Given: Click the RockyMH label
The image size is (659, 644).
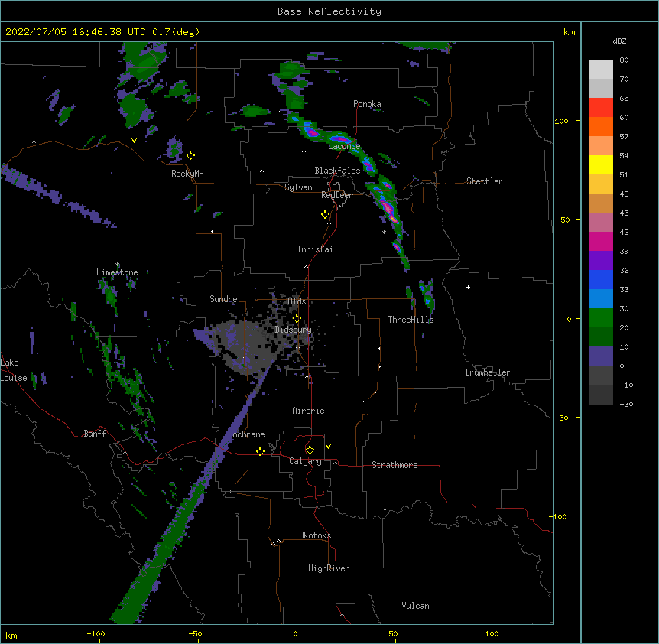Looking at the screenshot, I should (x=187, y=174).
